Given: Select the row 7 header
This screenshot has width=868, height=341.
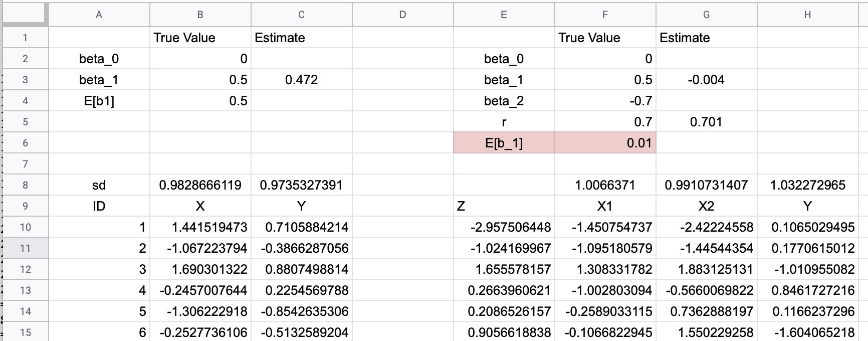Looking at the screenshot, I should [x=25, y=164].
